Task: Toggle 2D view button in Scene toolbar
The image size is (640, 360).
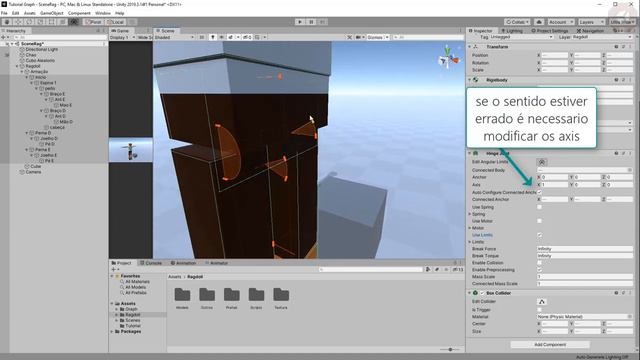Action: click(201, 37)
